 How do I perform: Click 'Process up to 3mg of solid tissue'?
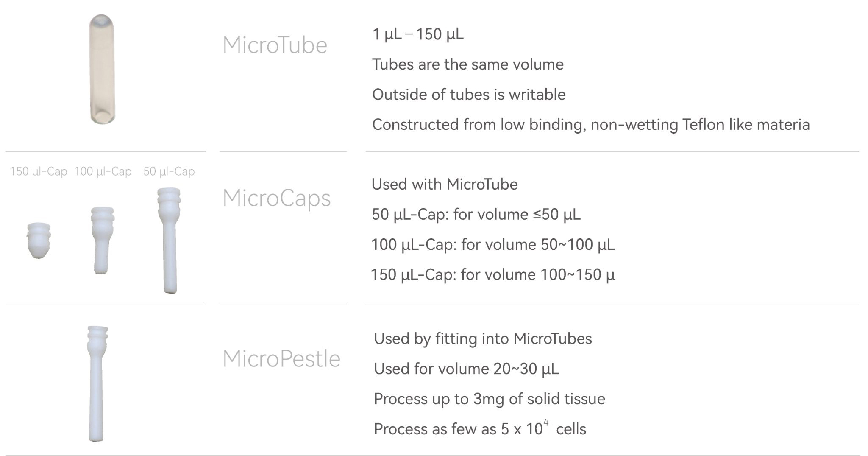tap(490, 399)
